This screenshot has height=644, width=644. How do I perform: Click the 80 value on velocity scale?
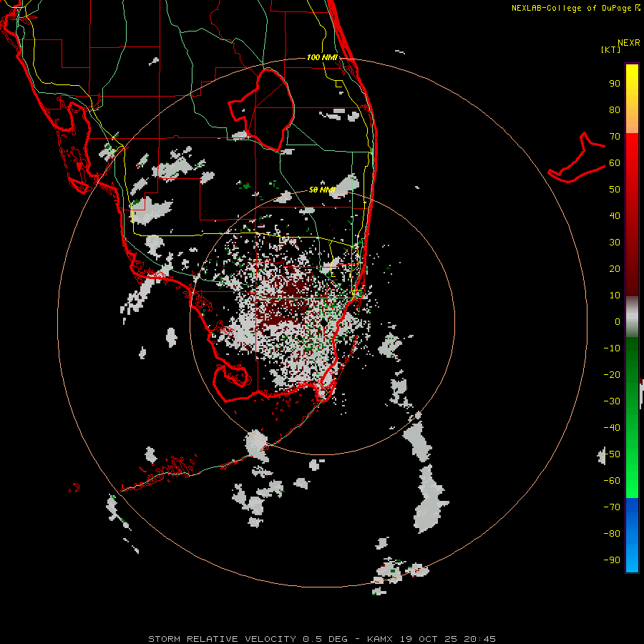click(615, 109)
